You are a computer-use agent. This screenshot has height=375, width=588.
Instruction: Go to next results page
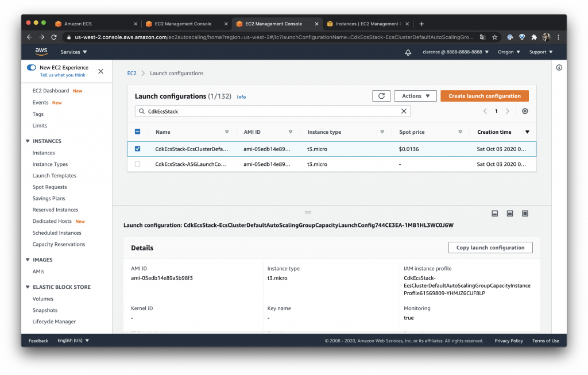pos(508,111)
